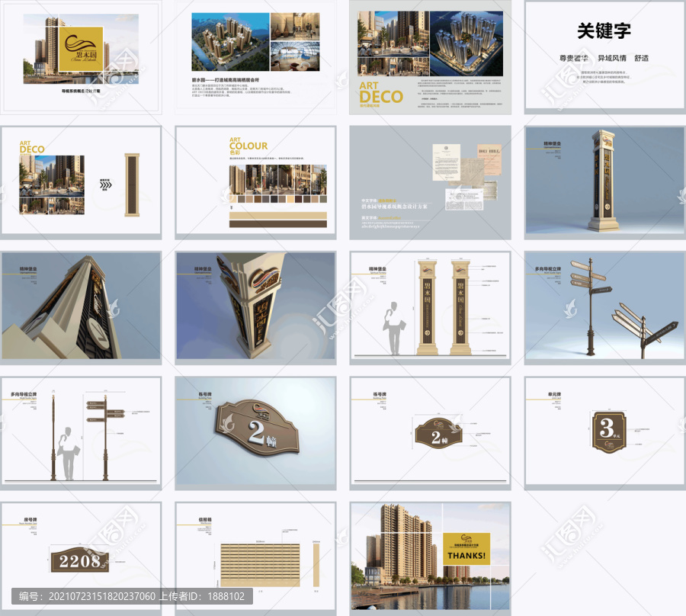Viewport: 686px width, 616px height.
Task: Open the gray ART DECO slide with night aerial render
Action: pyautogui.click(x=430, y=57)
